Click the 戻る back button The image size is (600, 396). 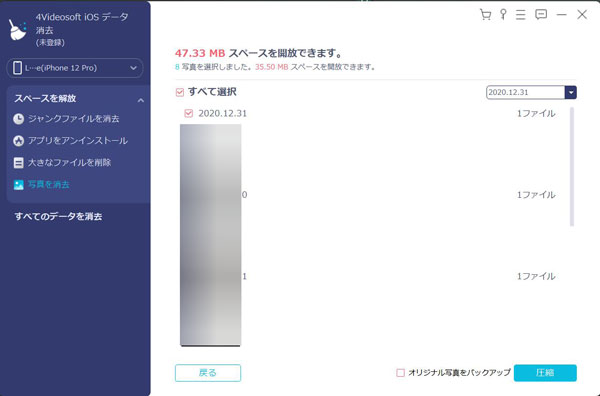click(x=208, y=373)
